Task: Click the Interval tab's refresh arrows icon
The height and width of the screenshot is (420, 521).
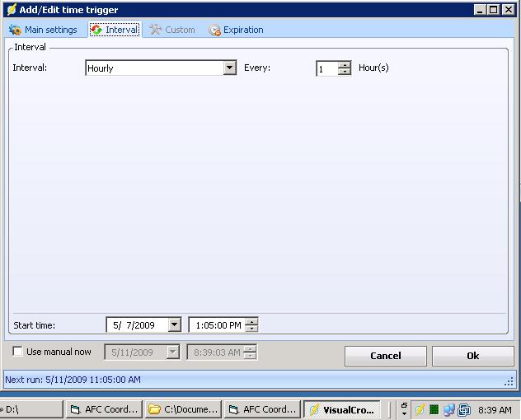Action: (96, 30)
